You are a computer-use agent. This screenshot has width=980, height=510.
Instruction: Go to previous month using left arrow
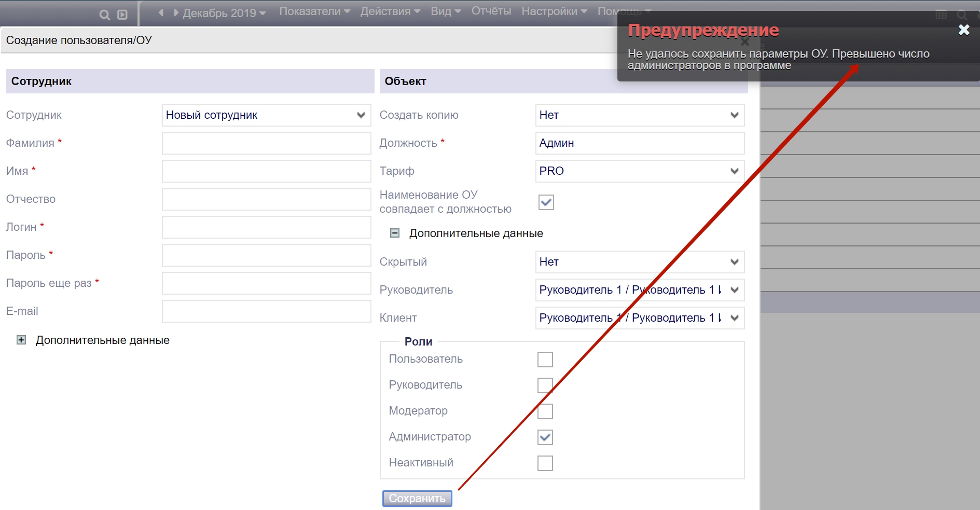[x=161, y=12]
